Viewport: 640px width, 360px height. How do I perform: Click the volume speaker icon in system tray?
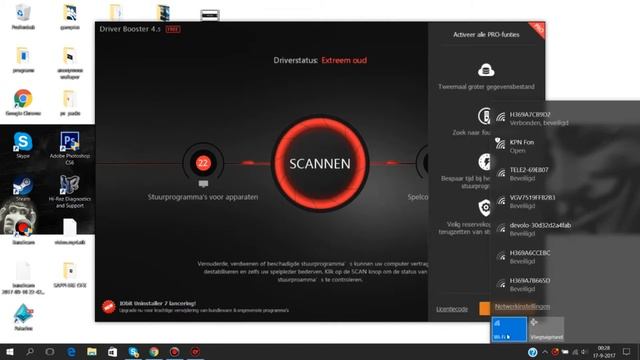[x=584, y=352]
